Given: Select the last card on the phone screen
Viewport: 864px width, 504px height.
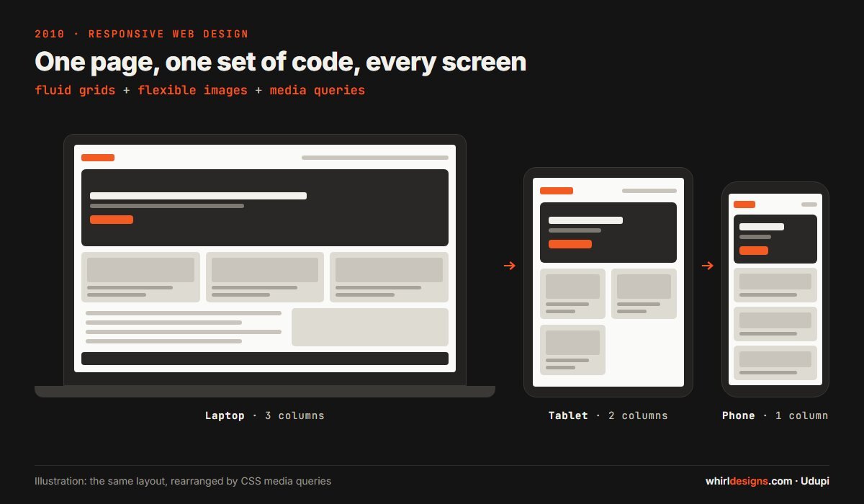Looking at the screenshot, I should [775, 363].
